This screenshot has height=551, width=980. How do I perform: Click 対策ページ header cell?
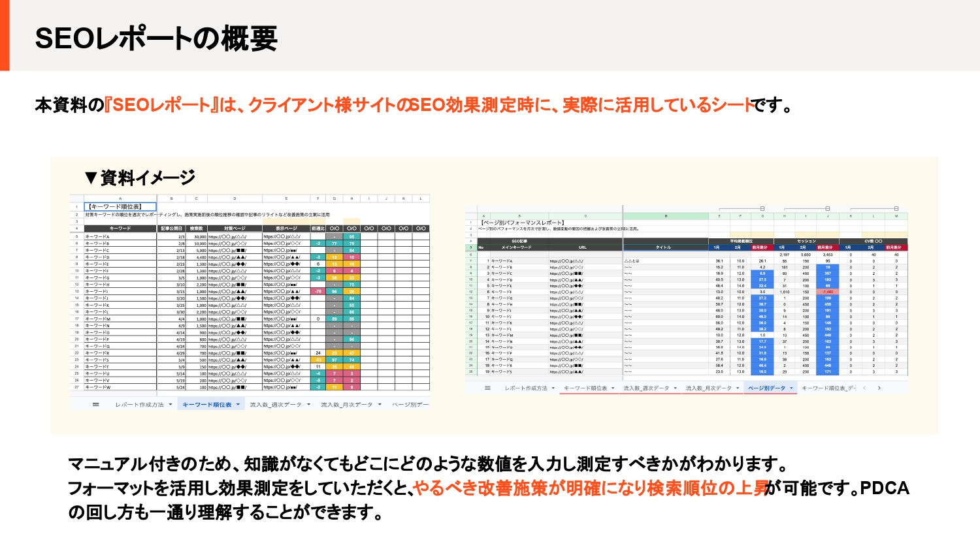click(x=235, y=228)
